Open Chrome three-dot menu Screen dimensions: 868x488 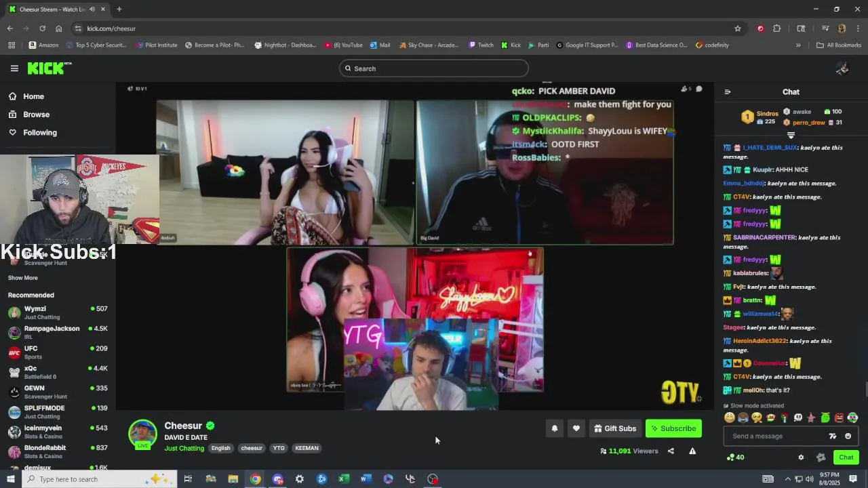pos(858,28)
